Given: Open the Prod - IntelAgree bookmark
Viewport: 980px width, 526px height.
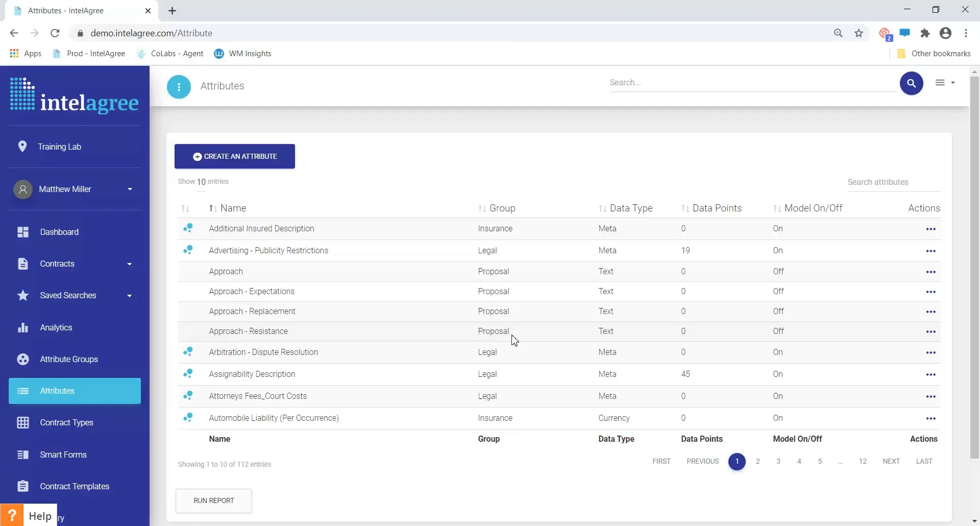Looking at the screenshot, I should click(89, 54).
